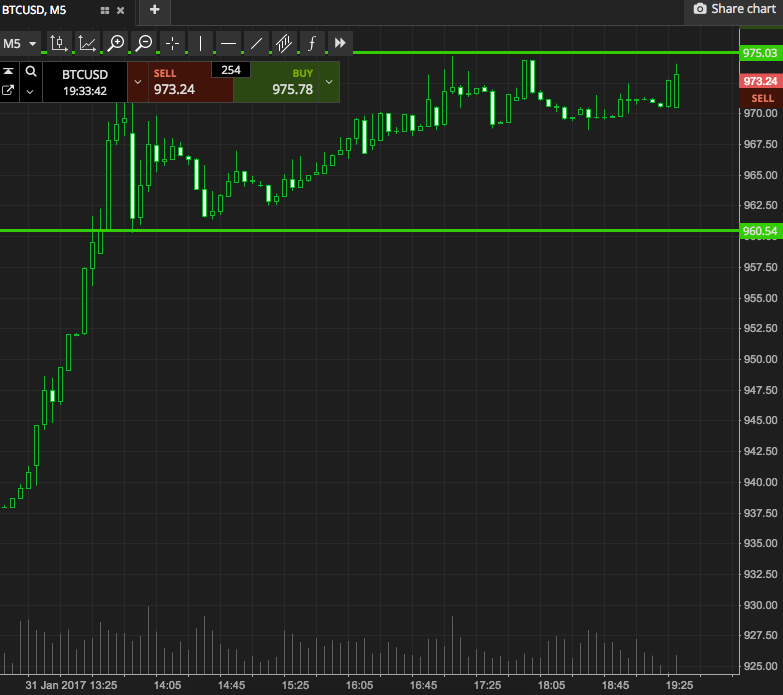Click SELL at 973.24
The height and width of the screenshot is (695, 783).
[190, 82]
